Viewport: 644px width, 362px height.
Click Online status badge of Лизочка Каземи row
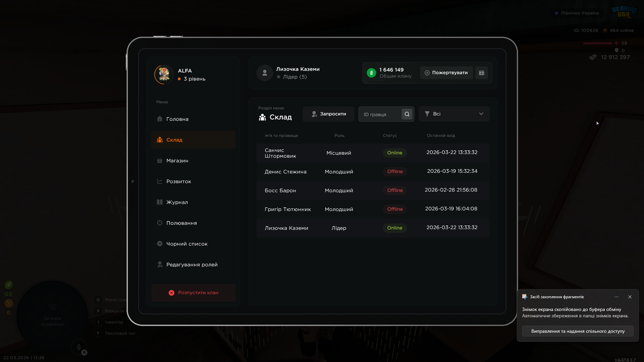[x=395, y=228]
